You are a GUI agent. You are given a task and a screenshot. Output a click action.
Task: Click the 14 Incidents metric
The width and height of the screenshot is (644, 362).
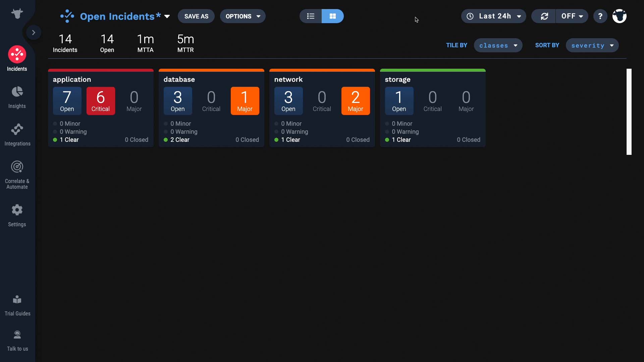tap(65, 43)
